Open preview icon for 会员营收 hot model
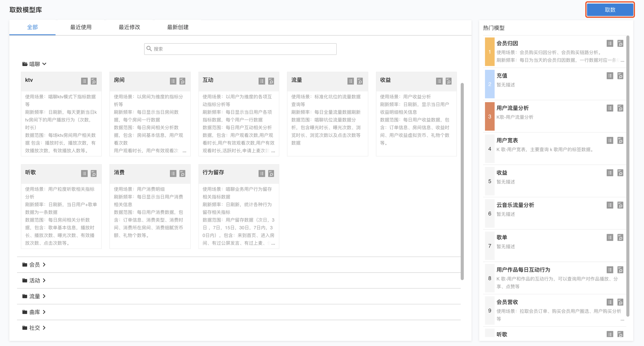 tap(620, 302)
